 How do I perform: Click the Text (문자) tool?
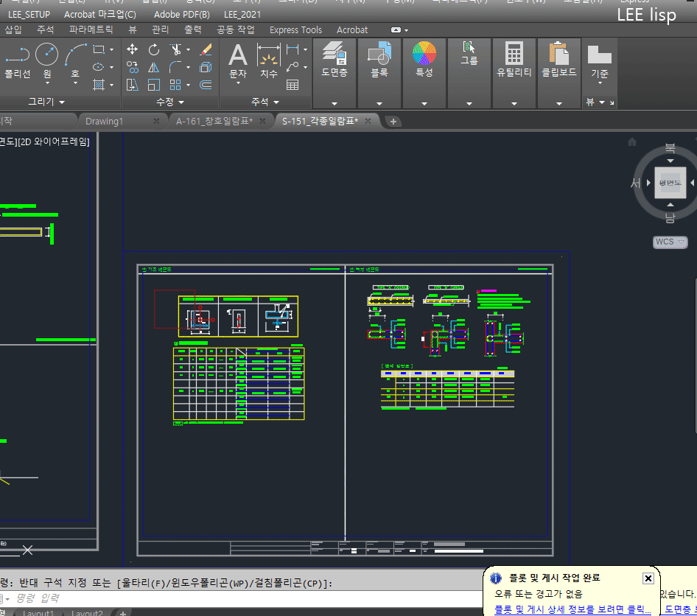(238, 61)
